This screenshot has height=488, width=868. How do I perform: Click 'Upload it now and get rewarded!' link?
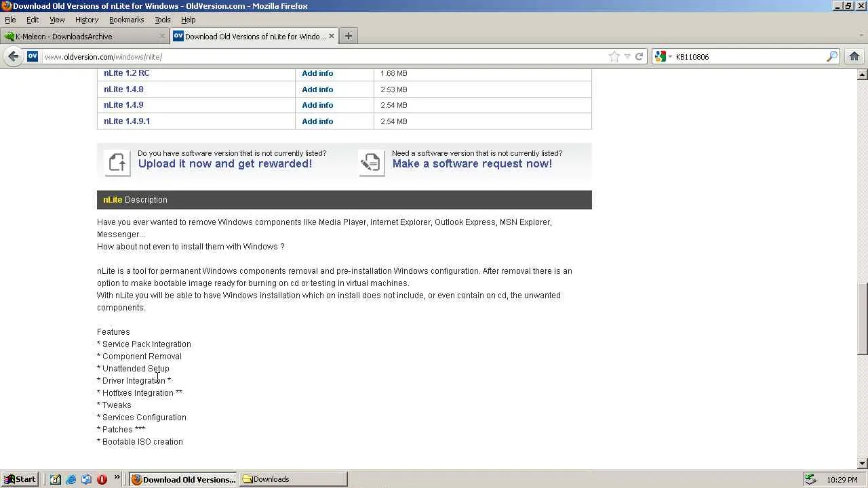(225, 164)
